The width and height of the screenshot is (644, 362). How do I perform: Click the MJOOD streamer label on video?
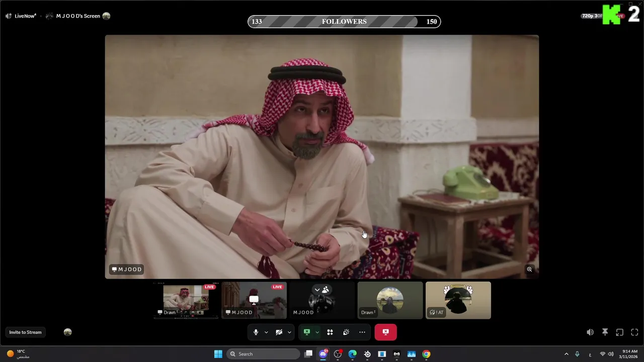coord(127,269)
